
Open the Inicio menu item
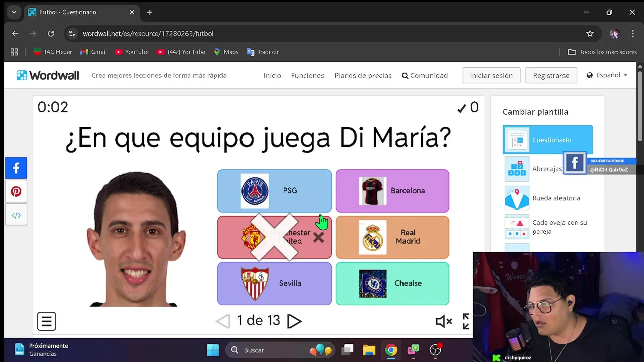[x=272, y=75]
